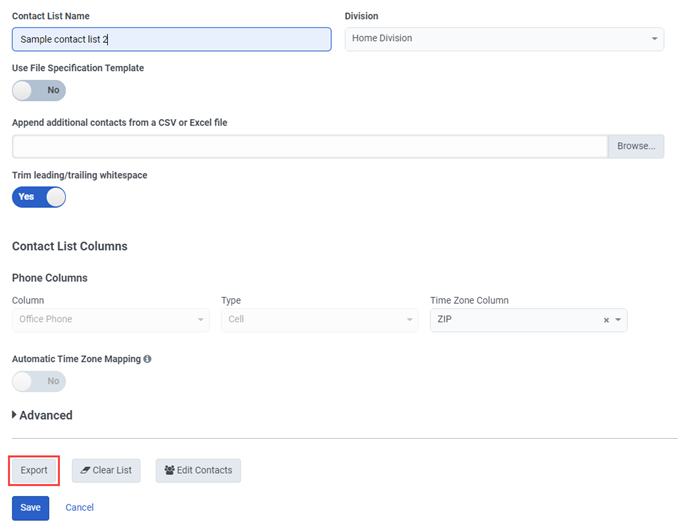Clear the ZIP time zone selection with the x

[x=606, y=320]
